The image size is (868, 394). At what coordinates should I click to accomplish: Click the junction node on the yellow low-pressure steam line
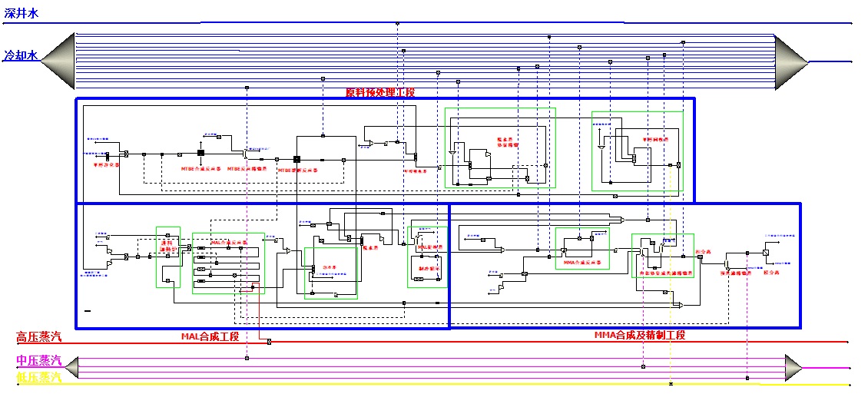click(x=671, y=383)
